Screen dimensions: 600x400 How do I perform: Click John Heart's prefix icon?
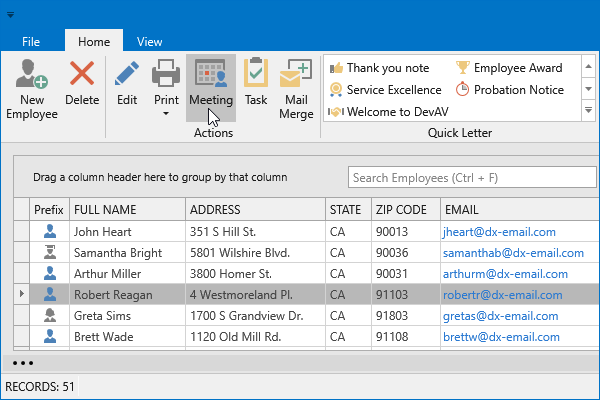[x=50, y=231]
